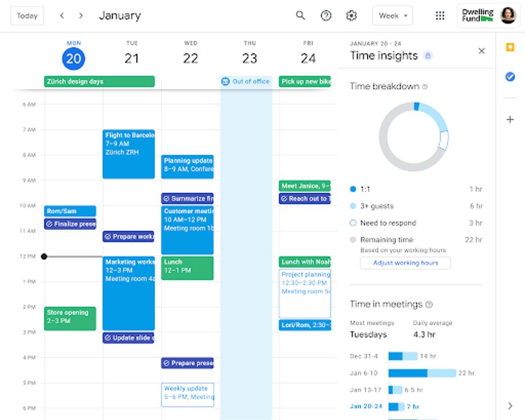The height and width of the screenshot is (420, 525).
Task: Open the Weekly update event
Action: pyautogui.click(x=188, y=395)
